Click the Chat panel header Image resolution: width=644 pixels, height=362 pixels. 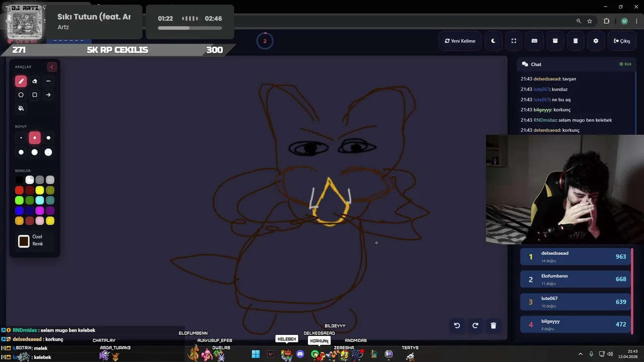577,64
